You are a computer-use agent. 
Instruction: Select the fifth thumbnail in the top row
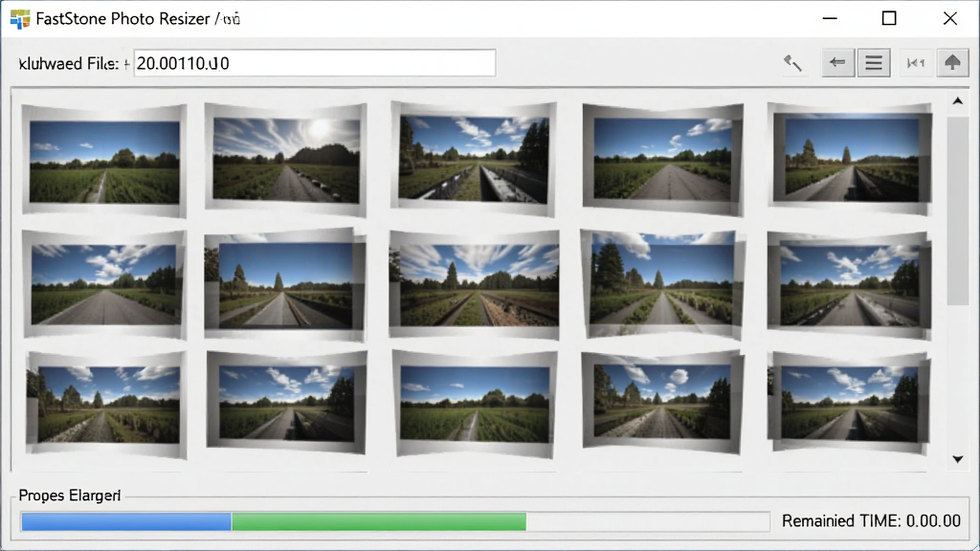[850, 159]
